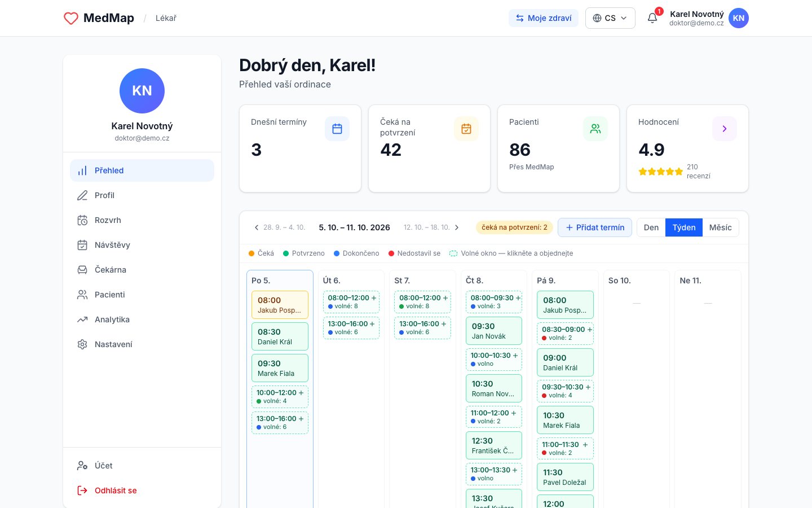Click the Účet user-settings icon
This screenshot has width=812, height=508.
coord(82,466)
